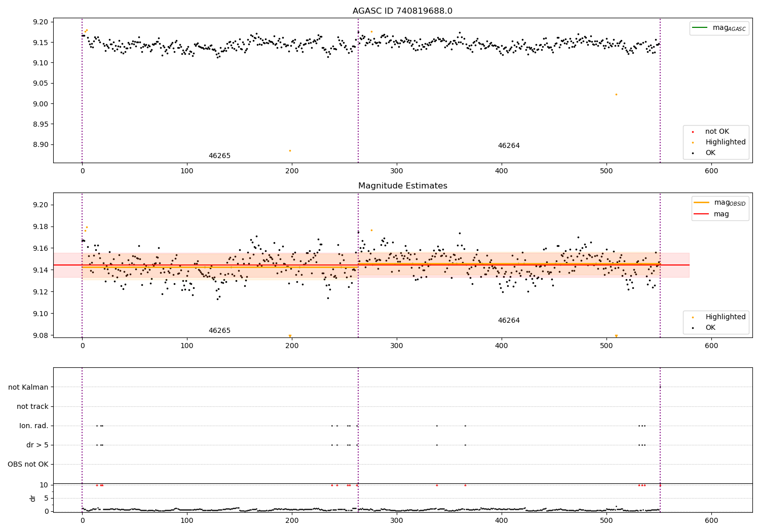Click the 'not Kalman' row label
The height and width of the screenshot is (532, 760).
28,388
